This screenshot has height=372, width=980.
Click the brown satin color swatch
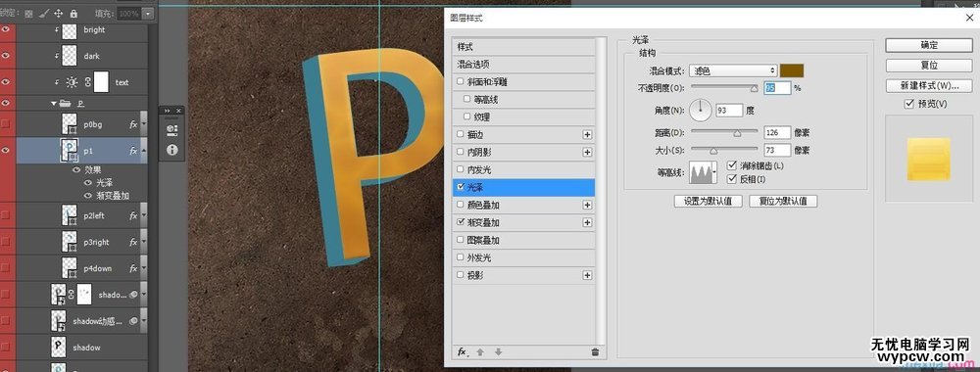tap(792, 70)
